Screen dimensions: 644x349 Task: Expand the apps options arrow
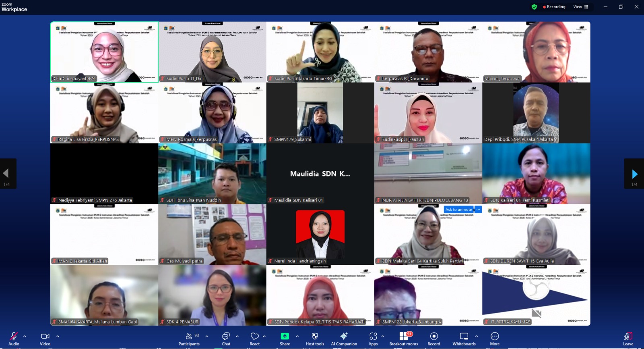point(382,336)
